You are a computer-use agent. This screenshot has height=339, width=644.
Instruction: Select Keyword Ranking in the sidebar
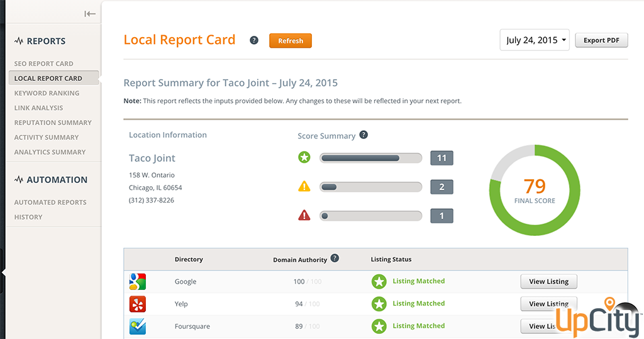click(47, 93)
